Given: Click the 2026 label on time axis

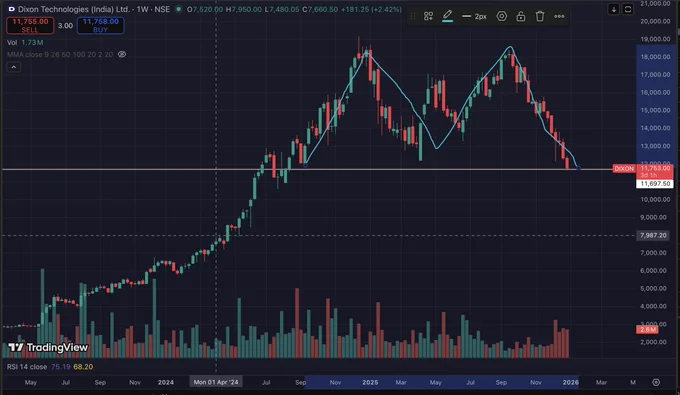Looking at the screenshot, I should pyautogui.click(x=570, y=382).
